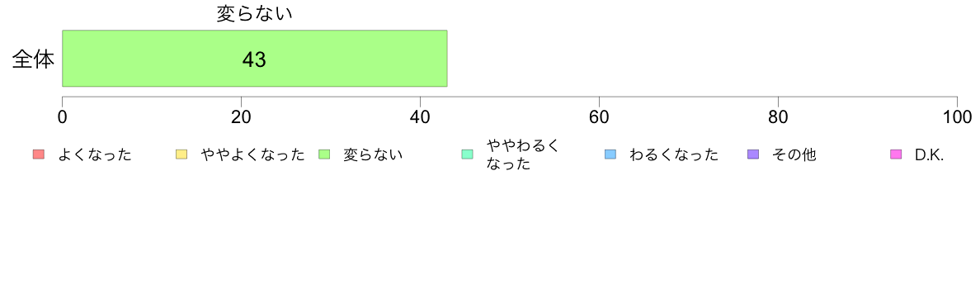
Task: Click the green bar showing 43
Action: (x=254, y=58)
